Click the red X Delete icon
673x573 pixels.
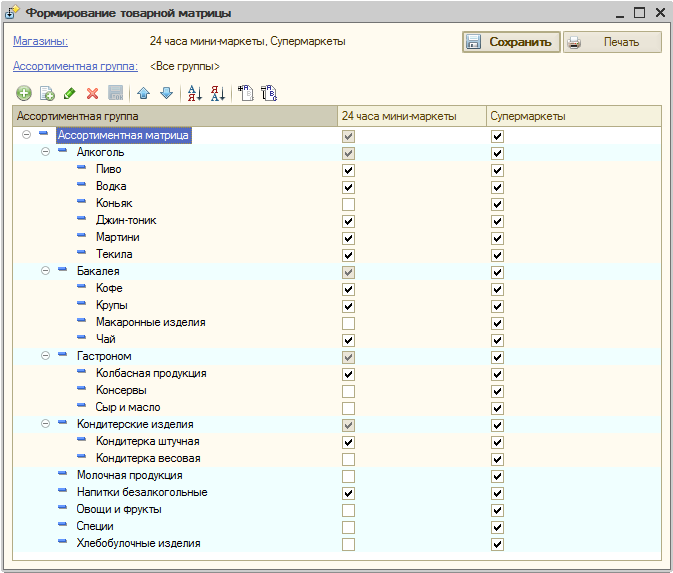point(92,93)
